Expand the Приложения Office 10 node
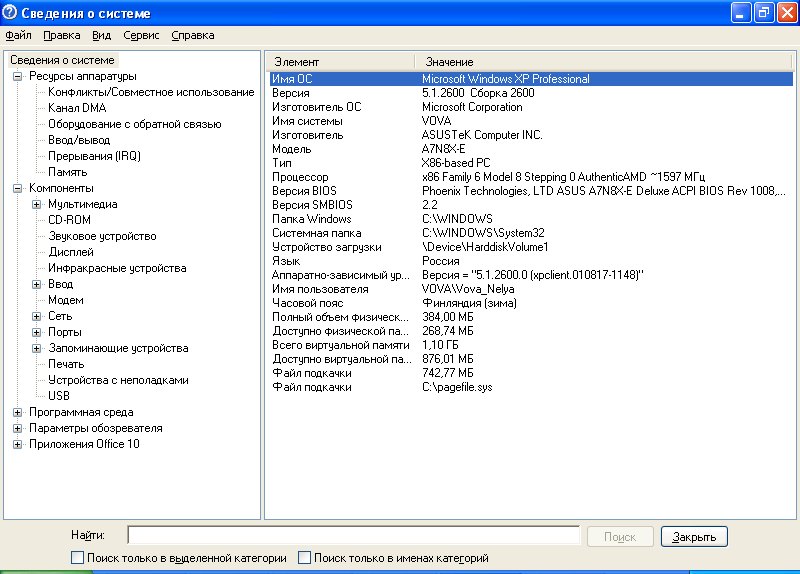This screenshot has width=800, height=574. (17, 444)
